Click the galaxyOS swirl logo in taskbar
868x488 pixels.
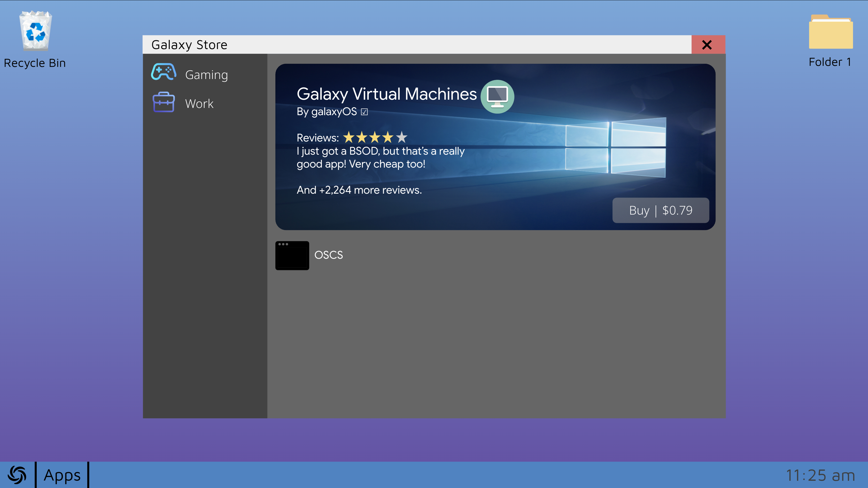[x=17, y=475]
